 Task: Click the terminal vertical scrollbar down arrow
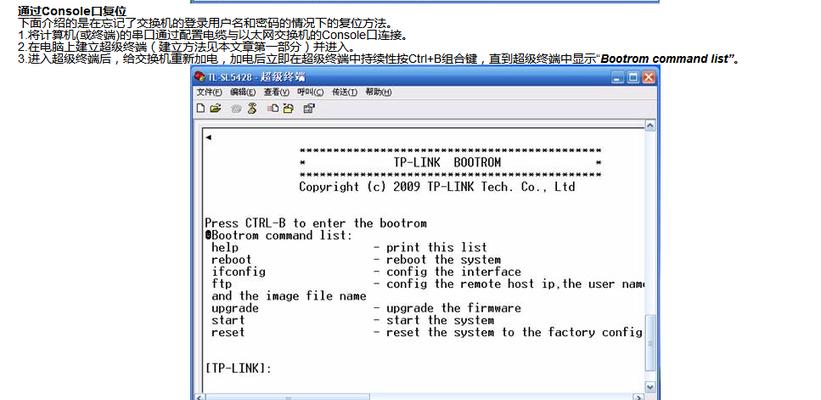(650, 387)
